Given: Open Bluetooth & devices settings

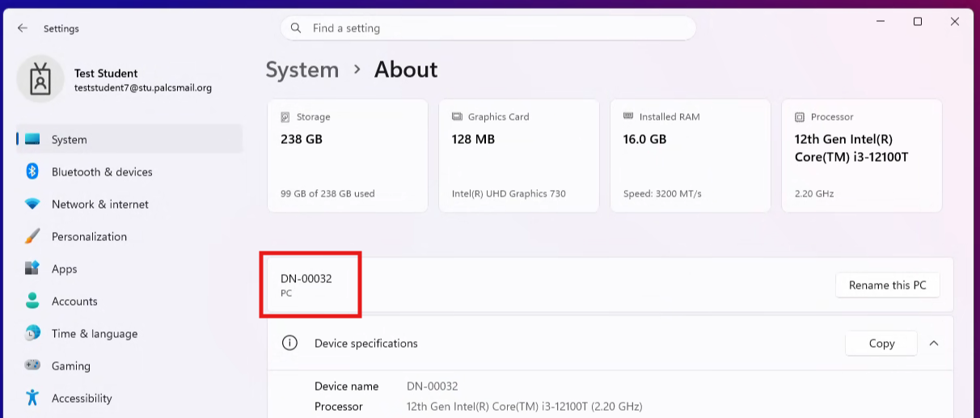Looking at the screenshot, I should click(129, 171).
